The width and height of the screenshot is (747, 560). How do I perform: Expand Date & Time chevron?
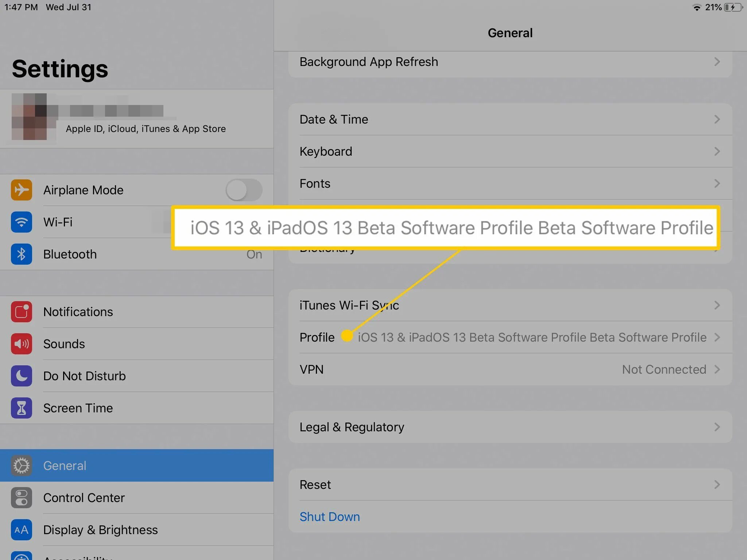(717, 119)
